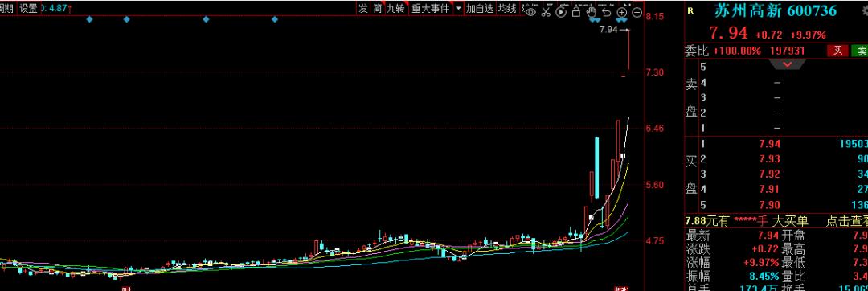868x291 pixels.
Task: Click the 委比 value +100.00%
Action: [737, 51]
